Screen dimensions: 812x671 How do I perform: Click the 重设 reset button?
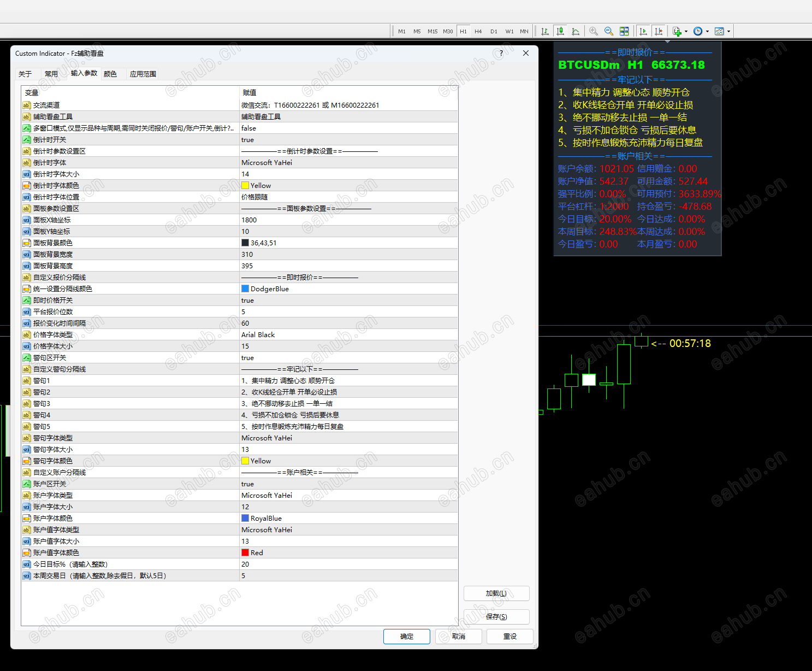pos(510,637)
